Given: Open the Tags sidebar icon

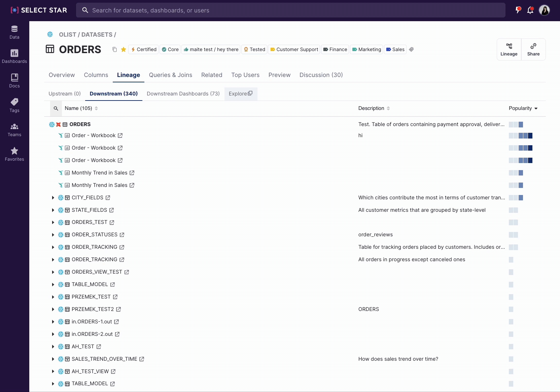Looking at the screenshot, I should click(14, 106).
